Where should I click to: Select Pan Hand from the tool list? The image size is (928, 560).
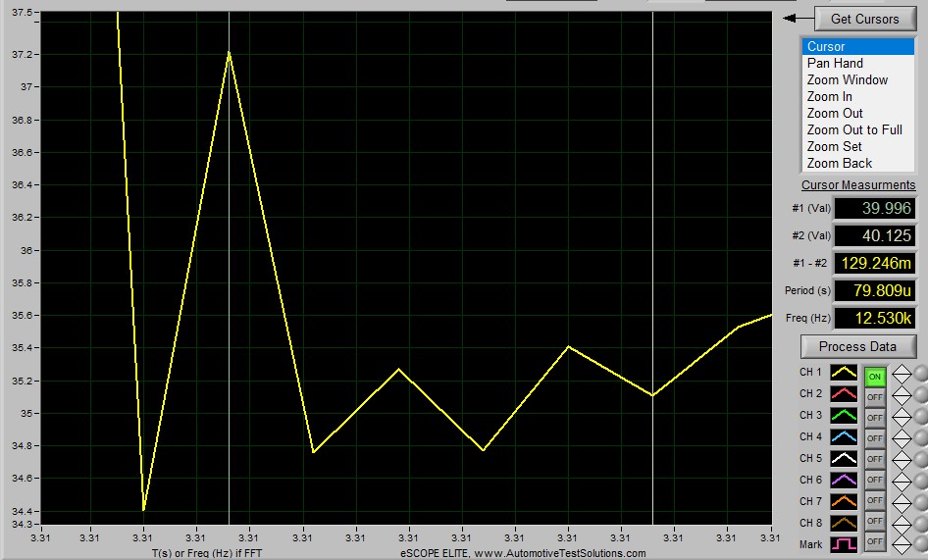(x=835, y=63)
